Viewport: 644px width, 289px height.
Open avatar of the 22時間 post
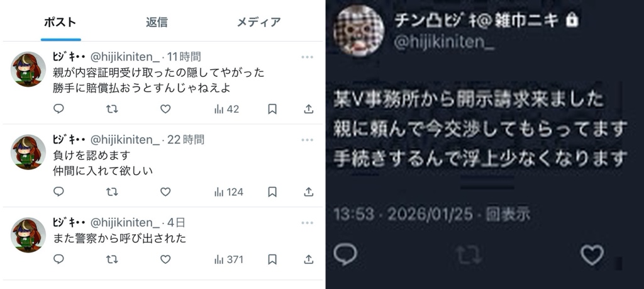(x=28, y=152)
